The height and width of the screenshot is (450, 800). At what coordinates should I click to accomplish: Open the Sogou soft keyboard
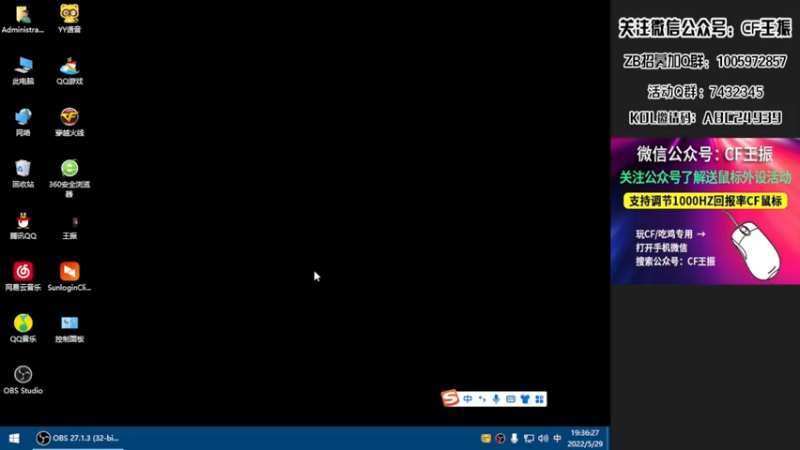coord(511,399)
